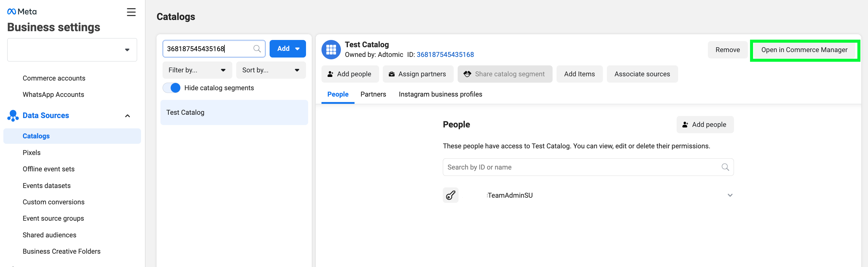
Task: Open WhatsApp Accounts in sidebar
Action: click(x=53, y=95)
